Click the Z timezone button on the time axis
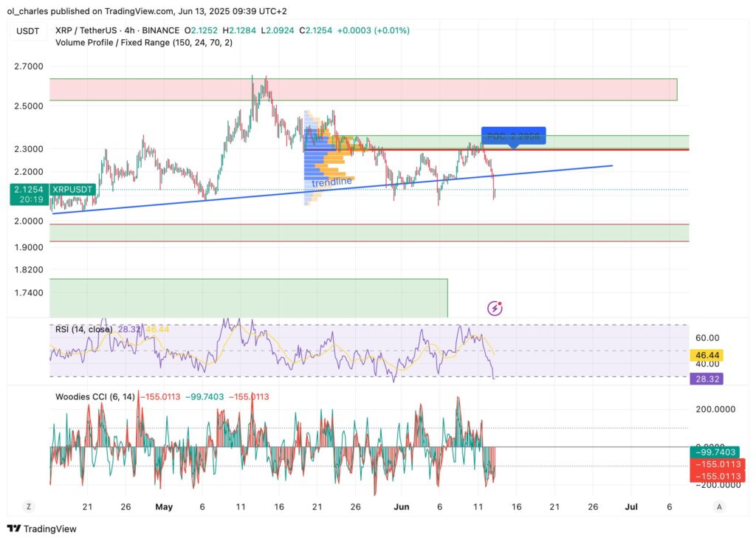This screenshot has width=756, height=541. tap(28, 507)
